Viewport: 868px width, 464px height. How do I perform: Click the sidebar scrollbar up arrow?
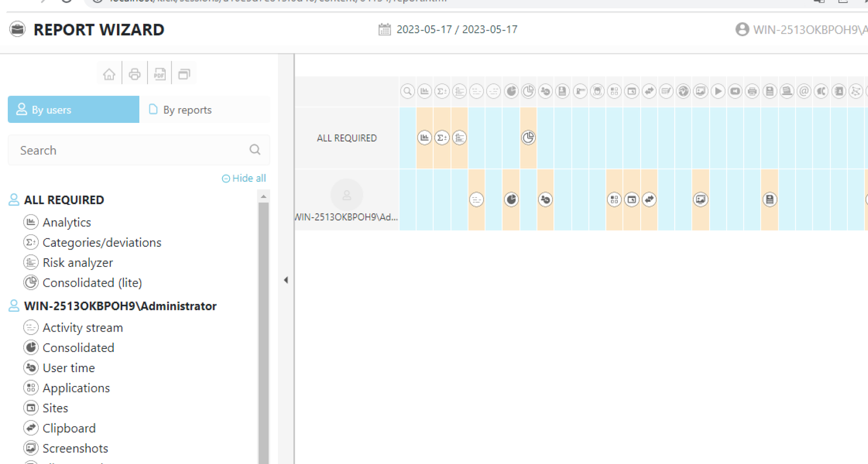(x=264, y=197)
